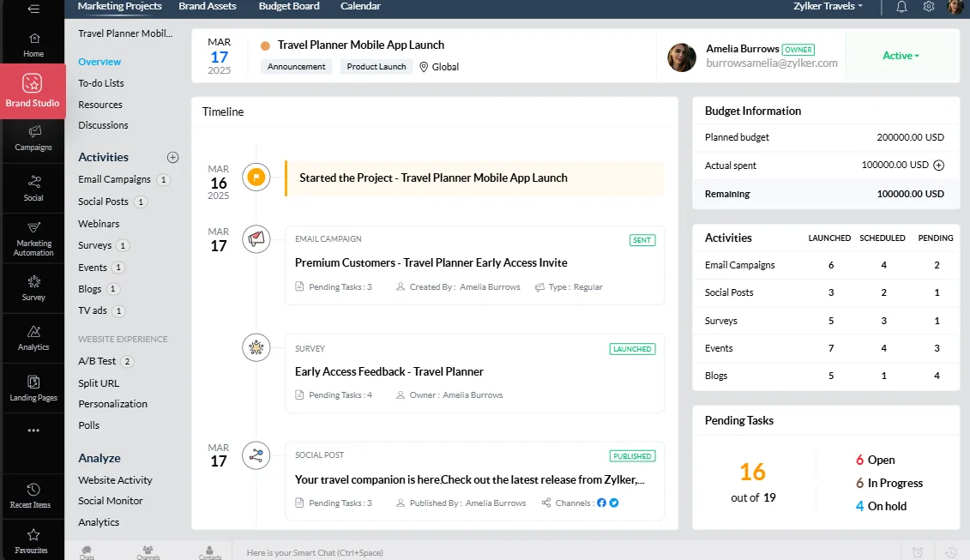This screenshot has width=970, height=560.
Task: Open Resources section
Action: tap(100, 105)
